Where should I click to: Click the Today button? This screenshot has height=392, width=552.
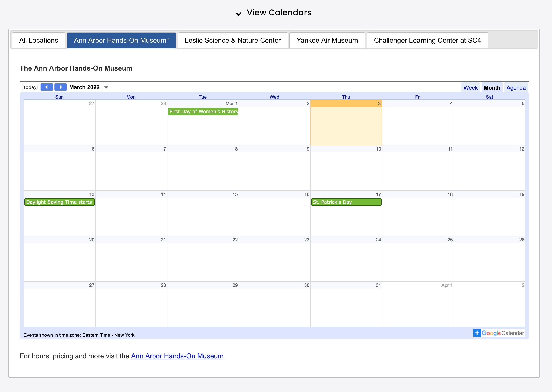pos(30,87)
